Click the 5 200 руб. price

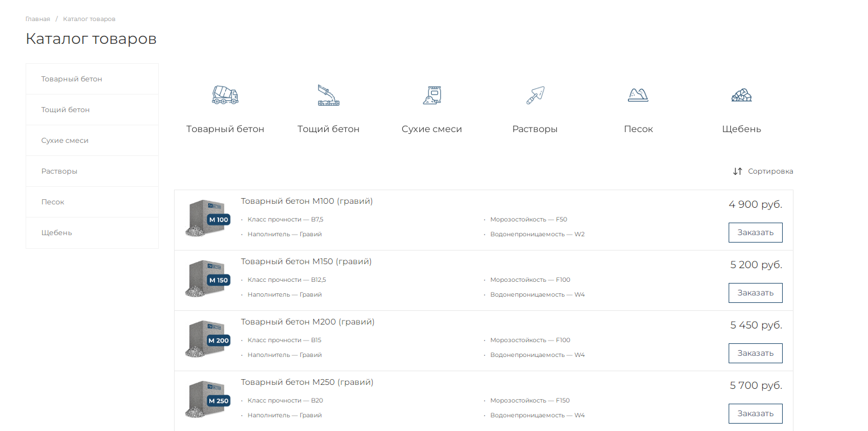[x=757, y=265]
